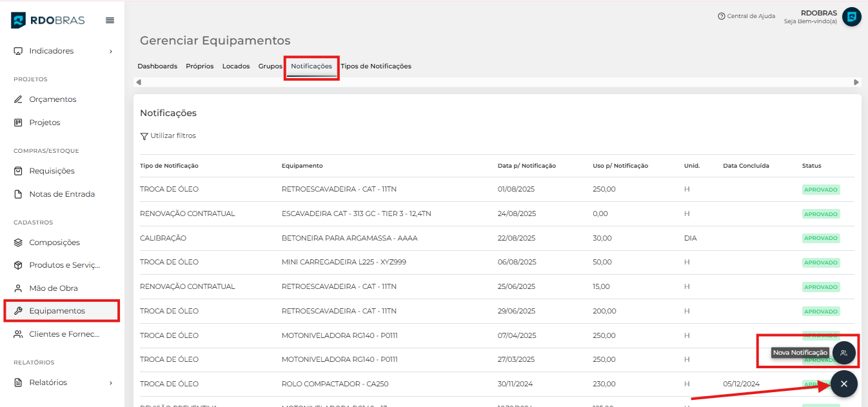Click the Requisições shopping bag icon
The width and height of the screenshot is (868, 407).
tap(18, 171)
